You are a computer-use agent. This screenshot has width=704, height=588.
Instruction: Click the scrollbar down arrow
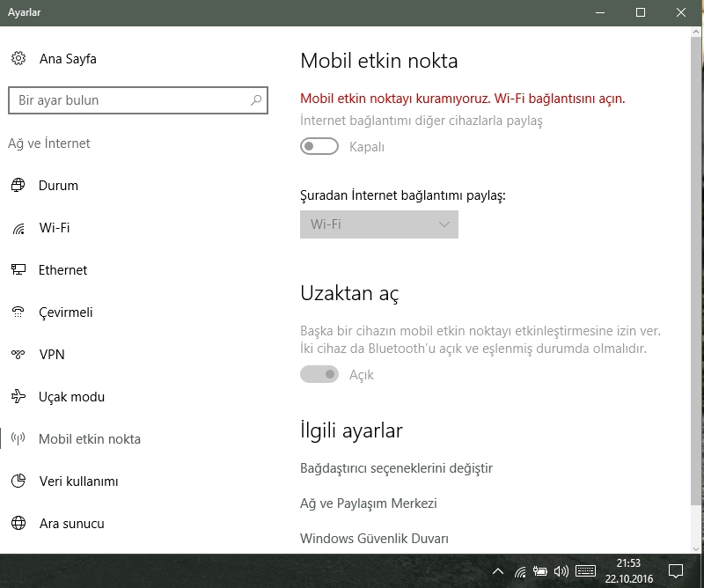(x=696, y=548)
